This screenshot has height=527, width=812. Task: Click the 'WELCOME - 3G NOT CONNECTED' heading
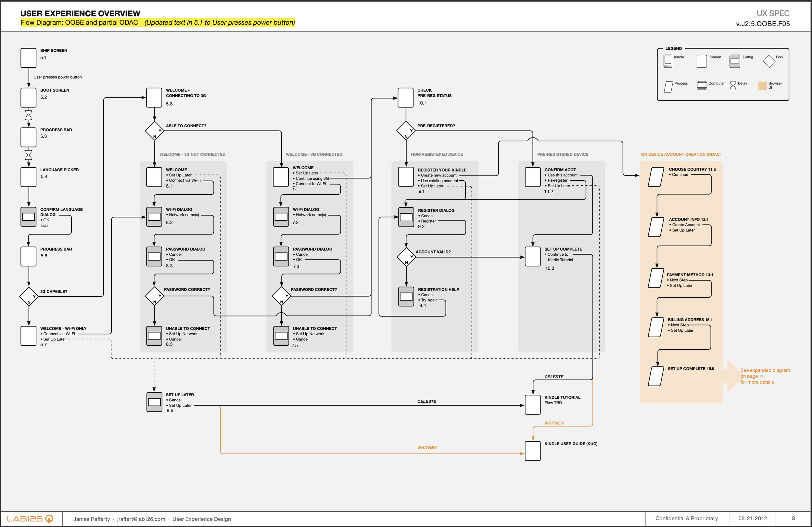point(192,154)
